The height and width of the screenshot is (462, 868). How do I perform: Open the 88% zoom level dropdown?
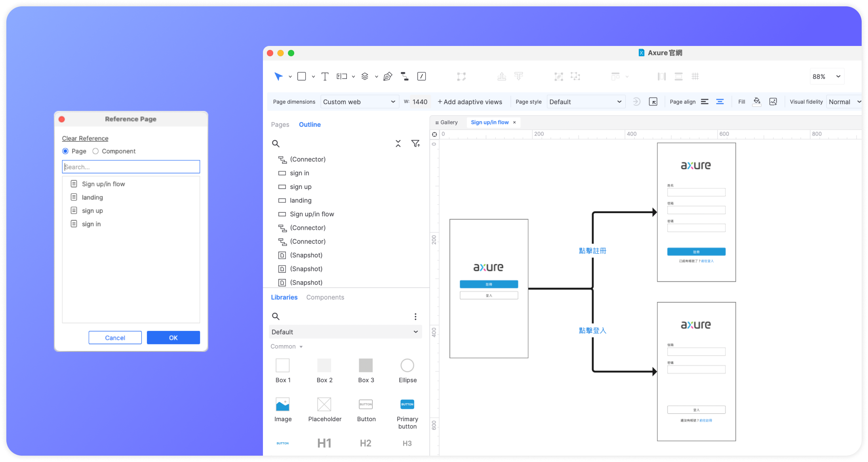pyautogui.click(x=826, y=76)
